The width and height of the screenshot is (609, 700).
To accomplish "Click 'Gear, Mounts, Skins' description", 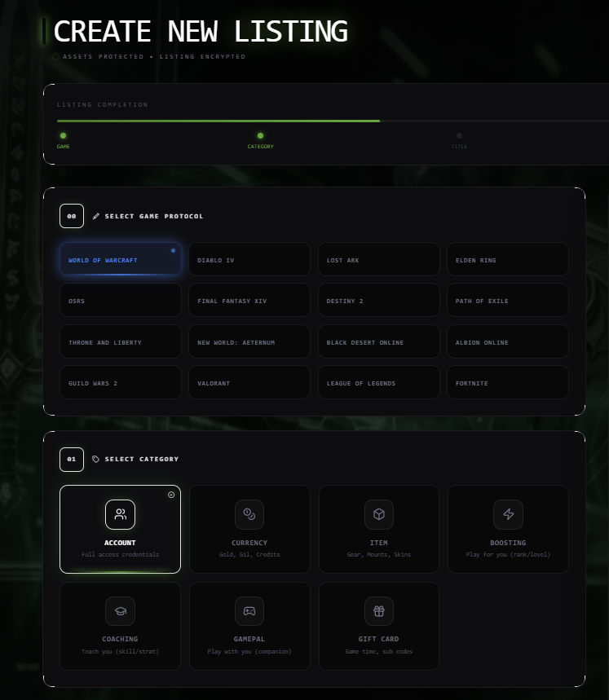I will 378,554.
